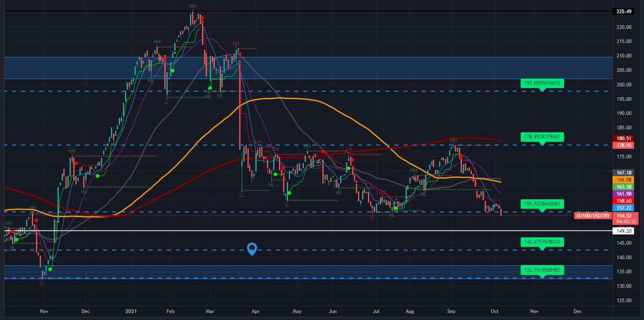Select the 142.4757578623 green price callout
The height and width of the screenshot is (320, 644).
(543, 242)
